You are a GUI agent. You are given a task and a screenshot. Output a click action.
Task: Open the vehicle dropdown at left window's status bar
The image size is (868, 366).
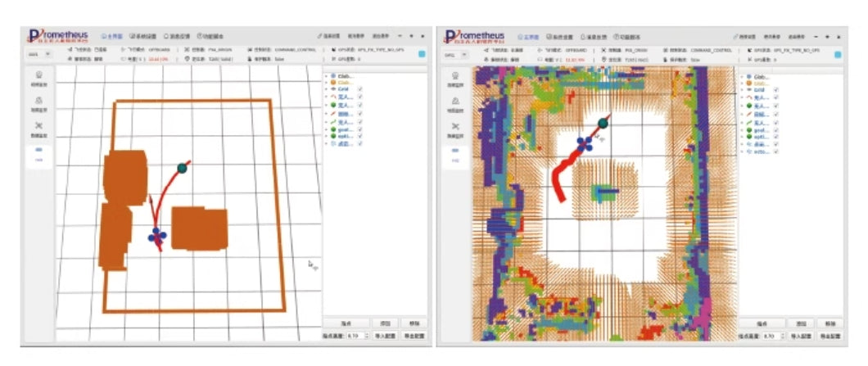point(38,54)
